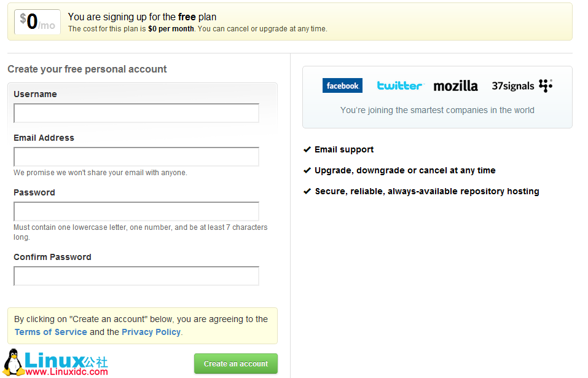Click the smartest companies tagline text
The width and height of the screenshot is (588, 378).
coord(437,110)
